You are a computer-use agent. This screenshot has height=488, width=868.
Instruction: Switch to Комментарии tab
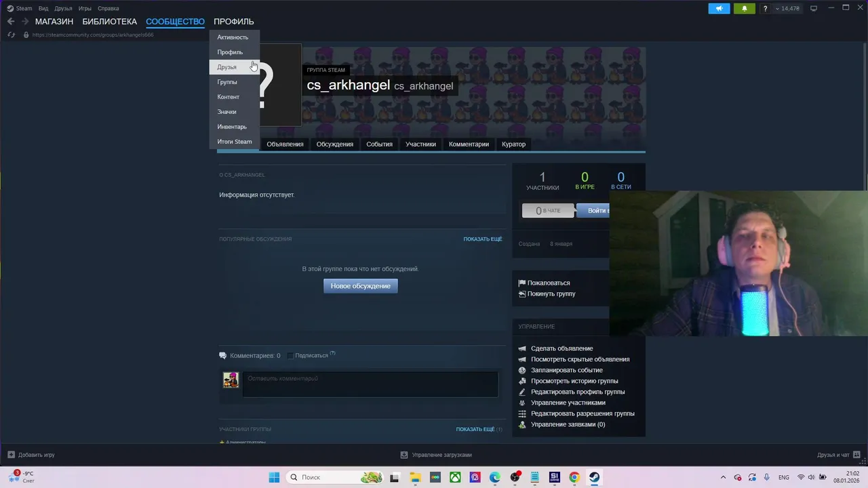(x=469, y=144)
